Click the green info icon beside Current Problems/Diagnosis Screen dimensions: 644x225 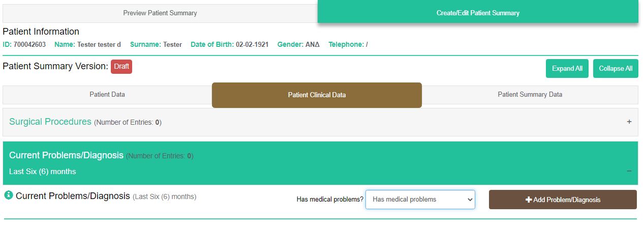[9, 195]
